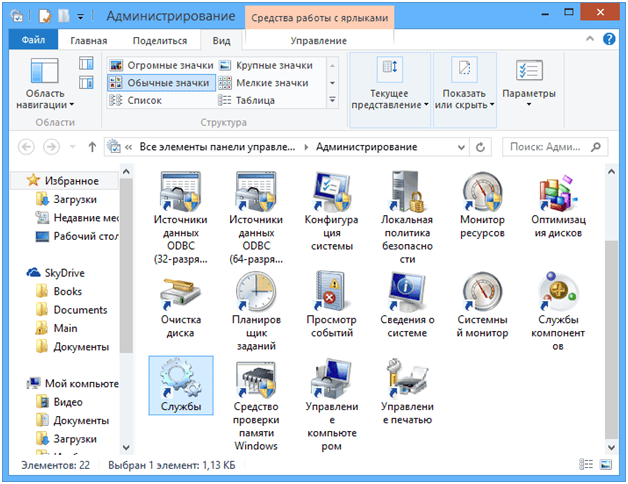
Task: Open the Файл menu tab
Action: point(34,40)
